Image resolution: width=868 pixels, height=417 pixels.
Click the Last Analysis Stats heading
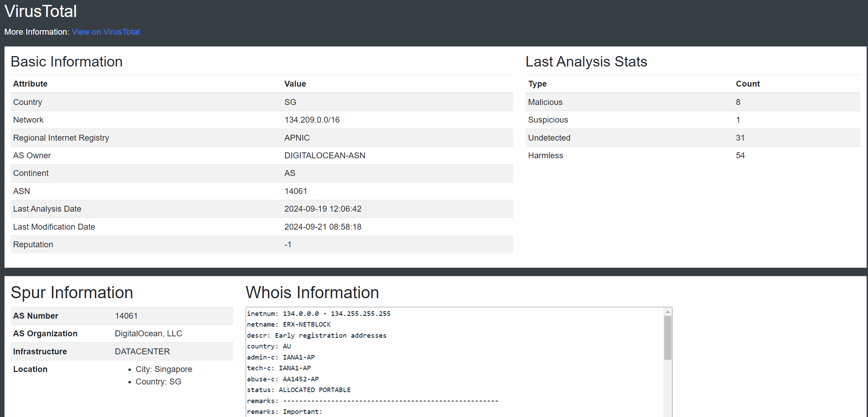click(x=586, y=62)
